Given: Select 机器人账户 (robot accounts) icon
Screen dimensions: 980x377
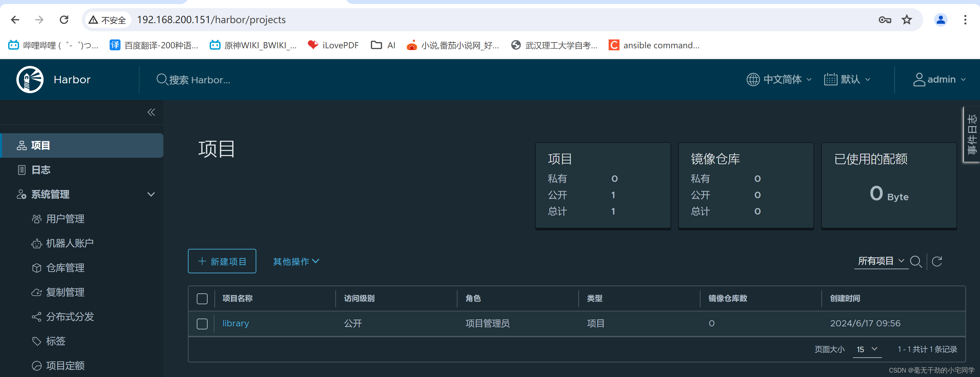Looking at the screenshot, I should click(x=36, y=243).
